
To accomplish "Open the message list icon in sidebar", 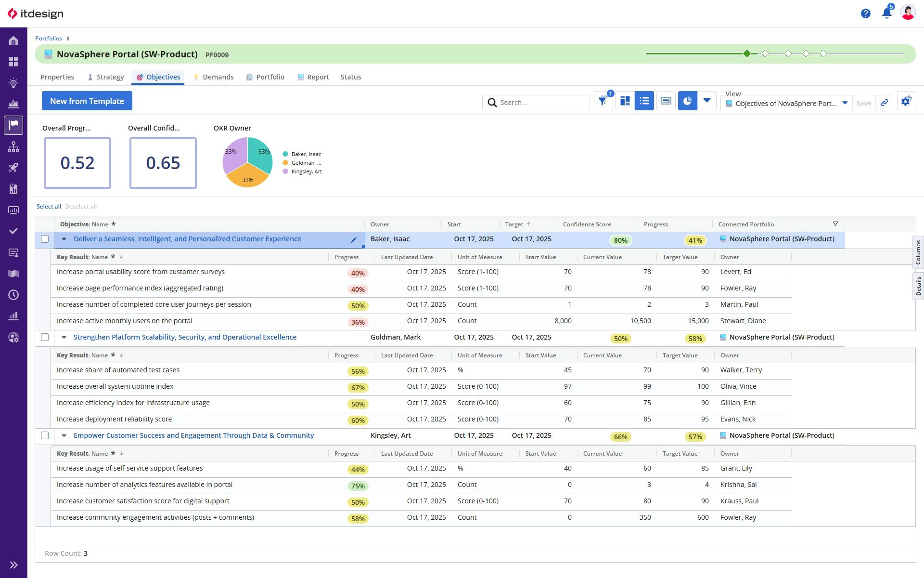I will 13,252.
